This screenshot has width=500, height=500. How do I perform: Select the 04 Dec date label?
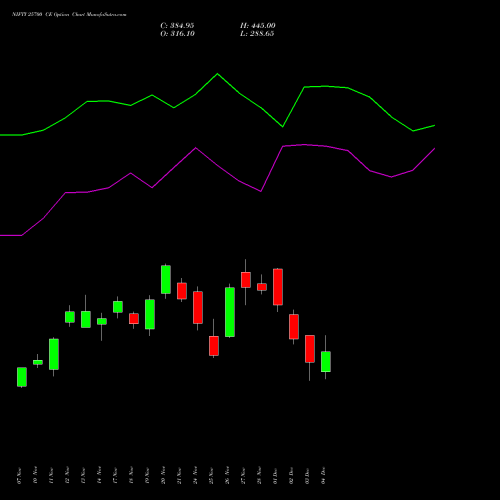pos(323,475)
